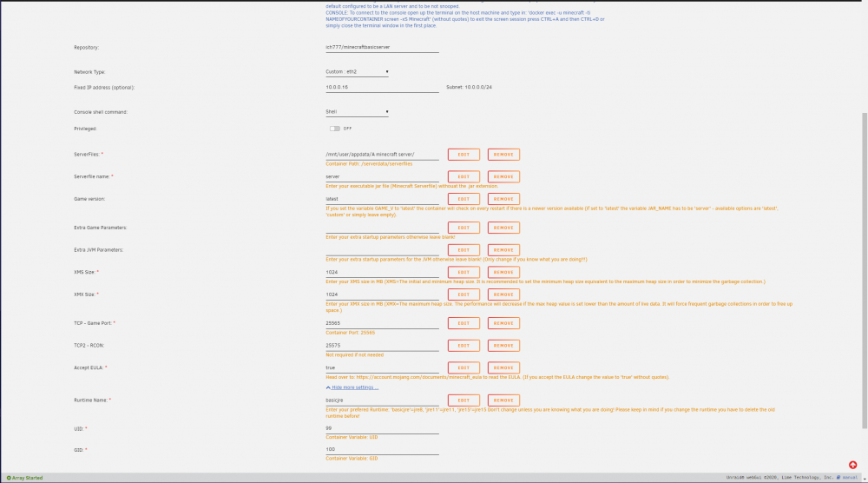
Task: Remove the TCP2 RCON port entry
Action: click(503, 345)
